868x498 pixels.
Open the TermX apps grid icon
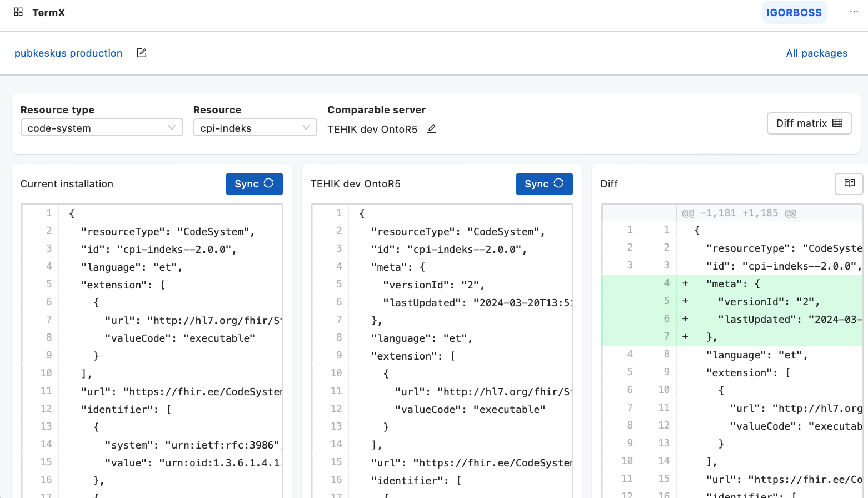pyautogui.click(x=18, y=12)
